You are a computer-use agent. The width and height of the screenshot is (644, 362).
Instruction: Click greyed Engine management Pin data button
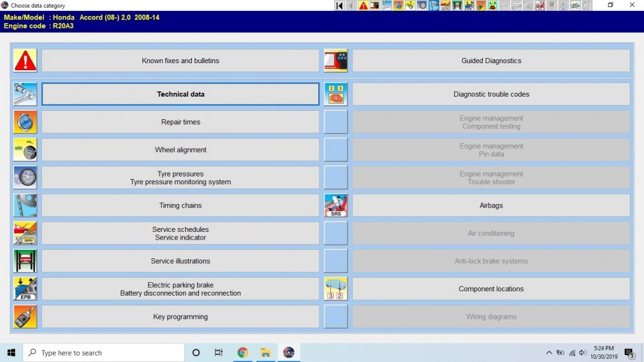tap(491, 149)
